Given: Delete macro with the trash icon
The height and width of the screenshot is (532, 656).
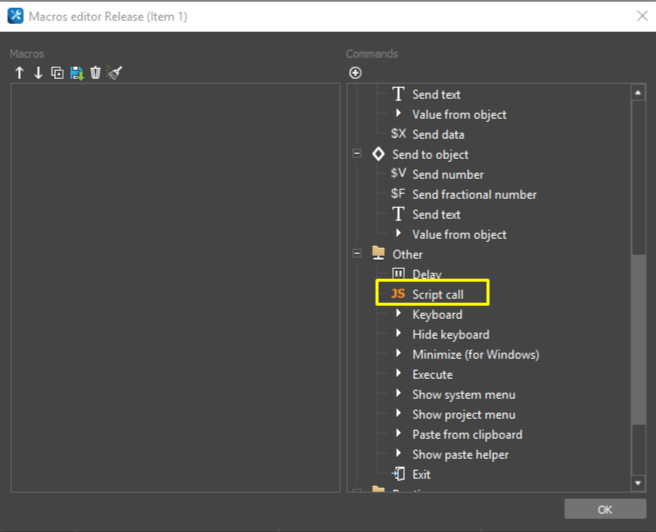Looking at the screenshot, I should (x=95, y=73).
